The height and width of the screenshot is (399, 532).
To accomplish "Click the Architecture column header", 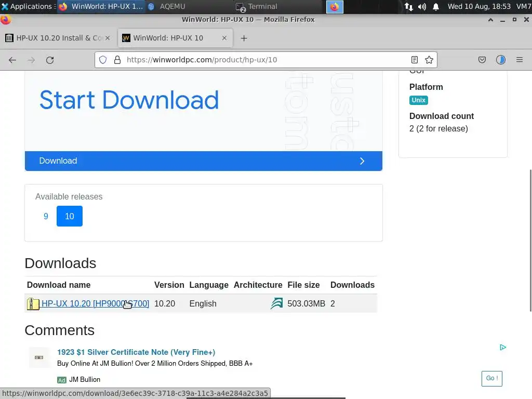I will [x=258, y=285].
